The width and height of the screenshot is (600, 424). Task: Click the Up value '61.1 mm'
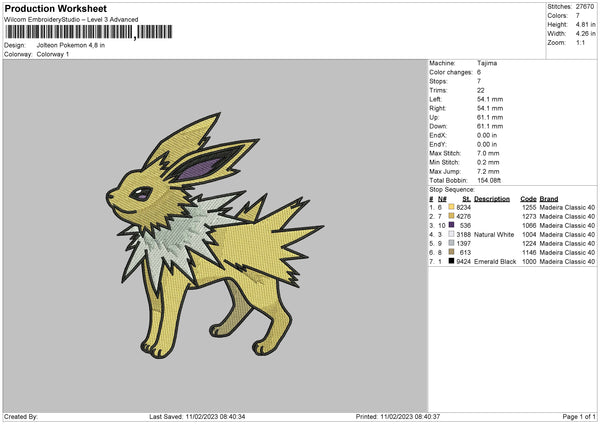(490, 117)
